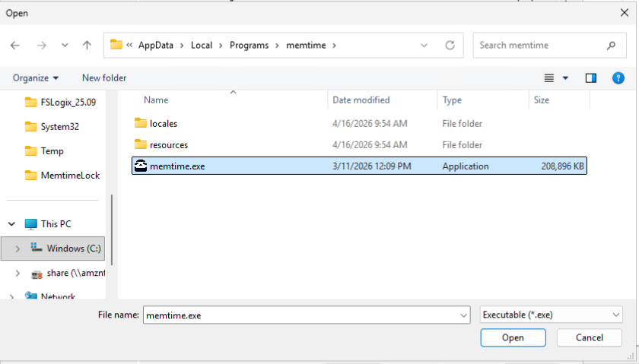
Task: Click the address bar folder icon
Action: click(116, 44)
